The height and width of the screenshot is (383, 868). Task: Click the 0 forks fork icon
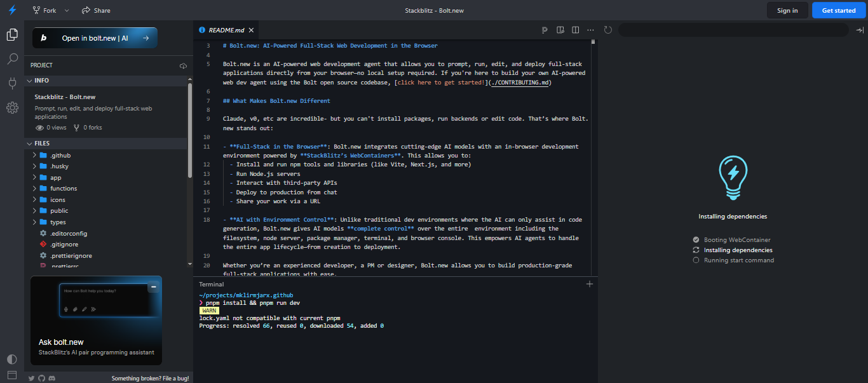(77, 128)
